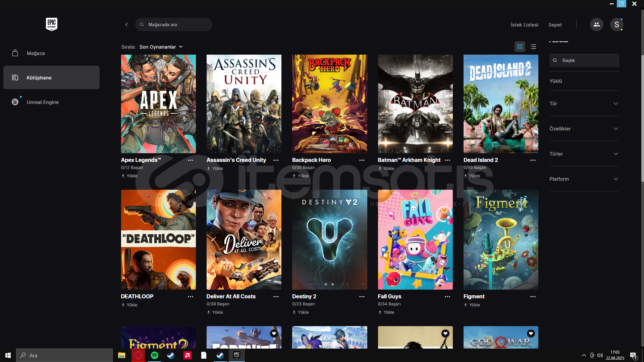The width and height of the screenshot is (644, 362).
Task: Click the Başlık filter search field
Action: (584, 60)
